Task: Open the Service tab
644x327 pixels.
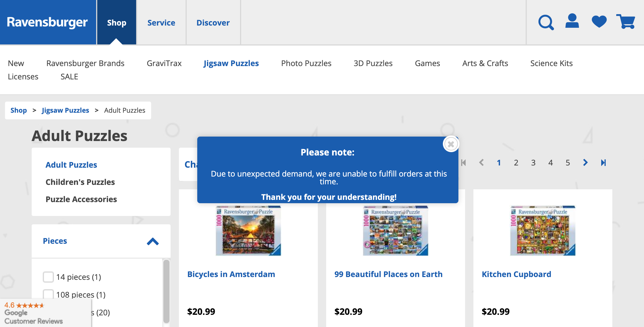Action: [x=161, y=22]
